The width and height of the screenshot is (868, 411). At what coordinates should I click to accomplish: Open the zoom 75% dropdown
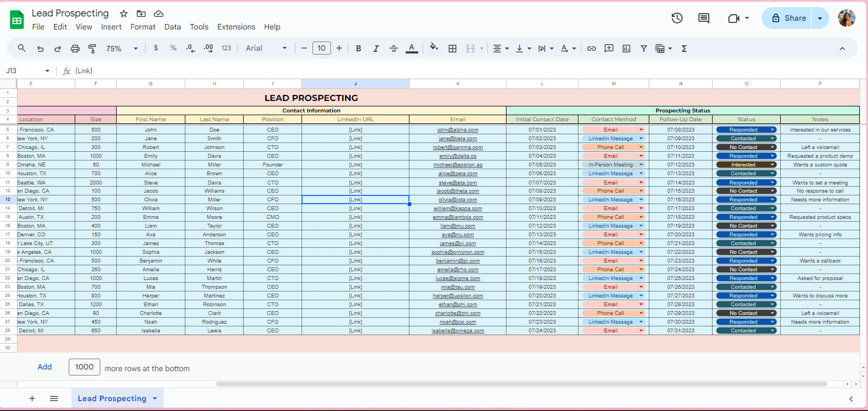122,49
